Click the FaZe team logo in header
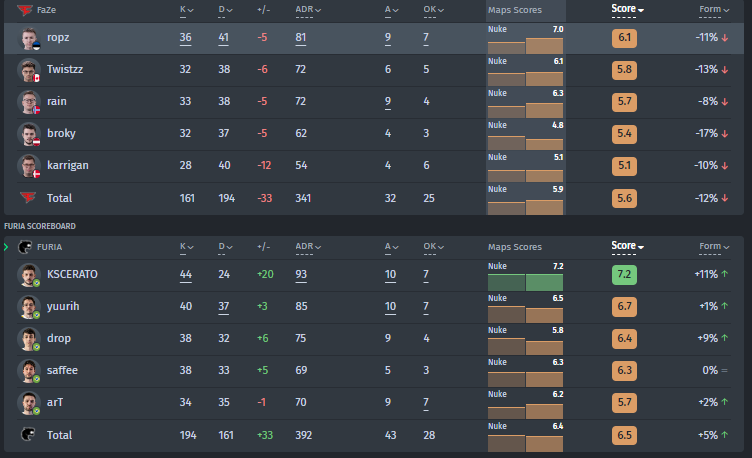The height and width of the screenshot is (458, 752). tap(24, 10)
